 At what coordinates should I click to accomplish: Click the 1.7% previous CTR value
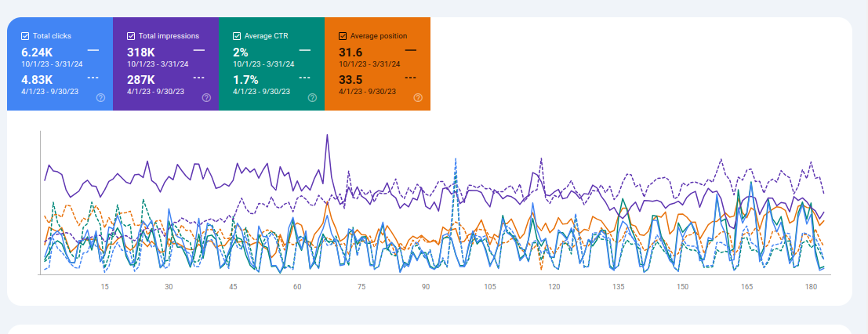(x=245, y=80)
